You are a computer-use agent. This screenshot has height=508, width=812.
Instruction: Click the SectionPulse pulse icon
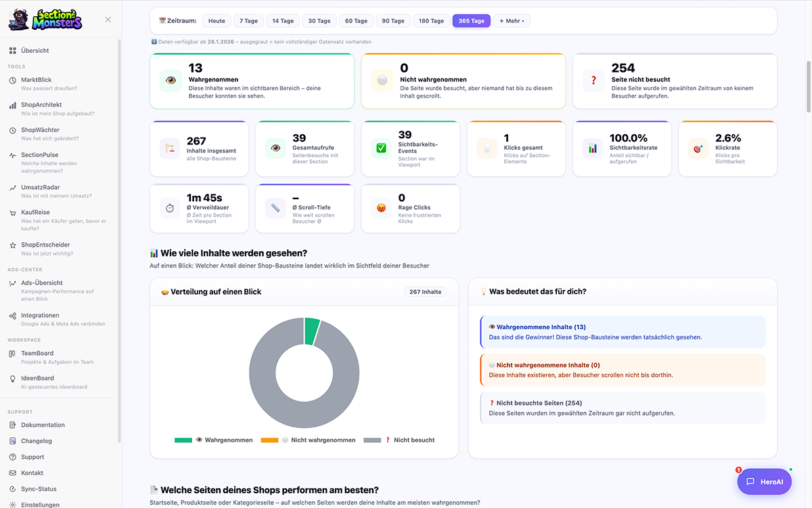pyautogui.click(x=13, y=155)
